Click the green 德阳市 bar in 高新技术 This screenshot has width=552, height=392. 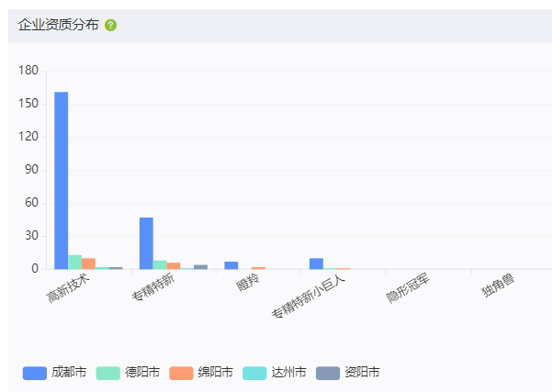click(75, 263)
